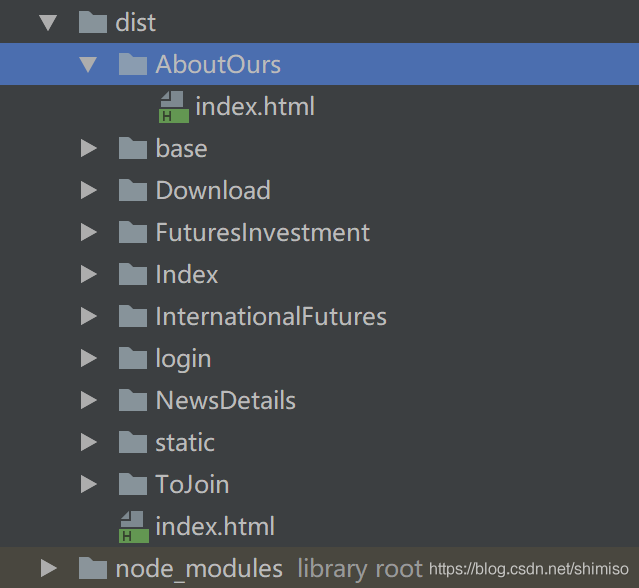Screen dimensions: 639x588
Task: Expand the Index folder arrow
Action: click(89, 275)
